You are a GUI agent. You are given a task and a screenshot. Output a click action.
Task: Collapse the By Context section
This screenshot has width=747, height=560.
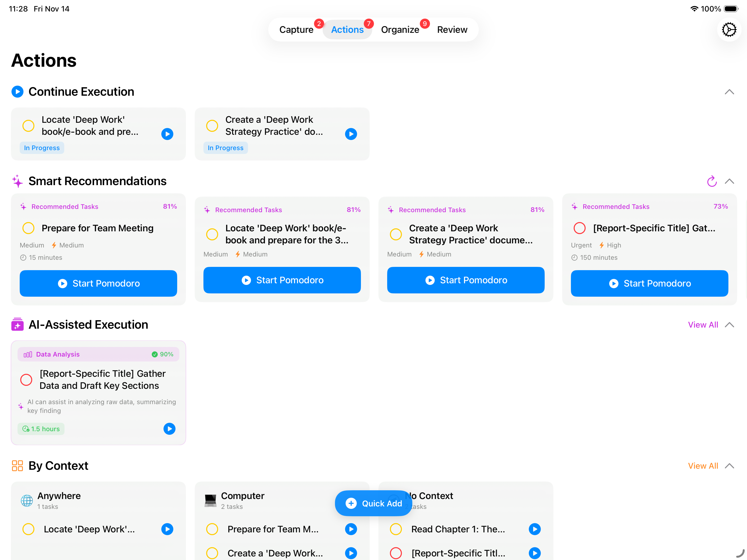click(x=730, y=466)
